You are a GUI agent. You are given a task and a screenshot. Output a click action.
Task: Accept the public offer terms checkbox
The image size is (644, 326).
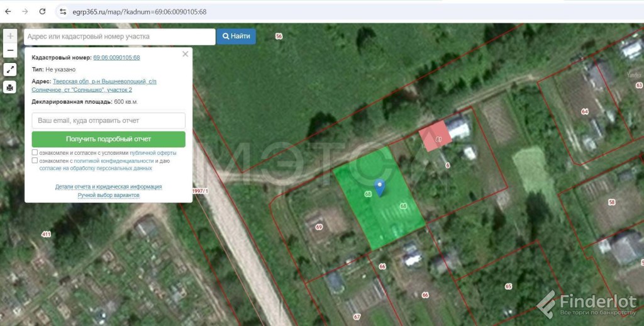click(35, 153)
